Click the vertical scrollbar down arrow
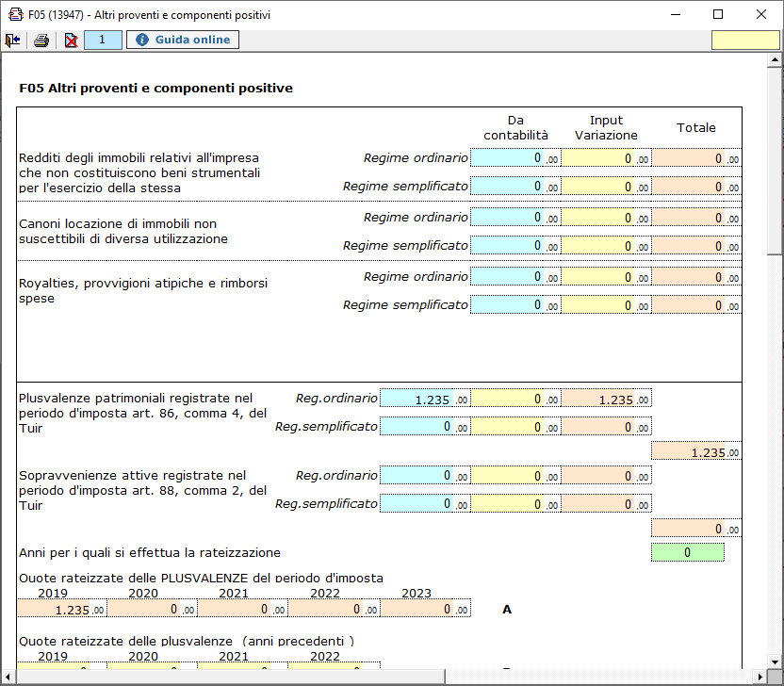This screenshot has height=686, width=784. coord(775,661)
